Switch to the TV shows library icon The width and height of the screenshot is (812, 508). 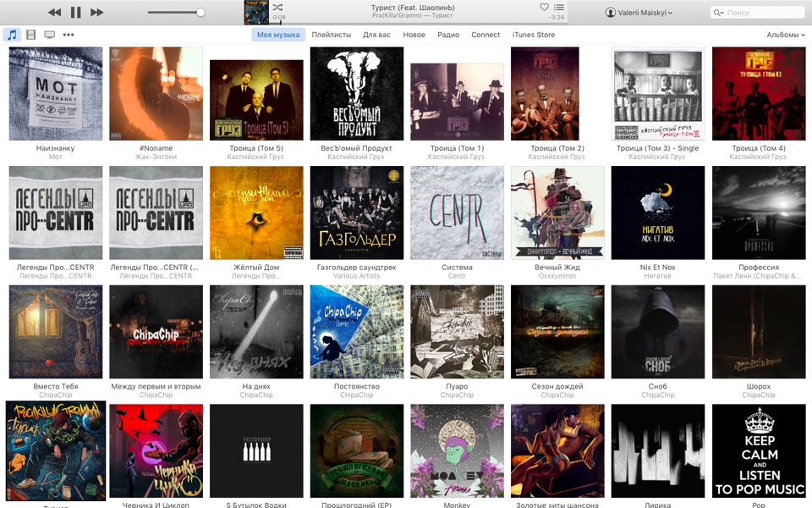click(x=50, y=35)
